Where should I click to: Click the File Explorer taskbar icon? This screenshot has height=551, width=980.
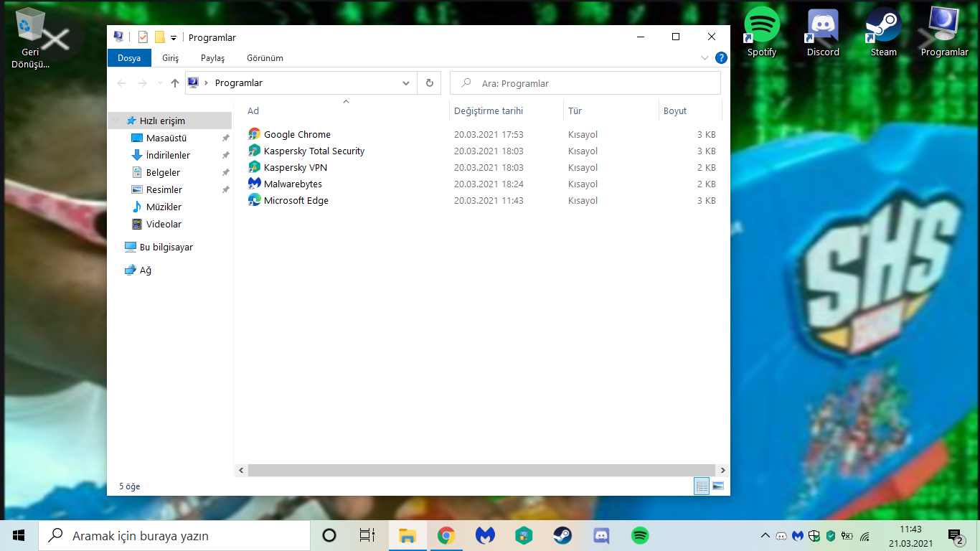pyautogui.click(x=407, y=535)
